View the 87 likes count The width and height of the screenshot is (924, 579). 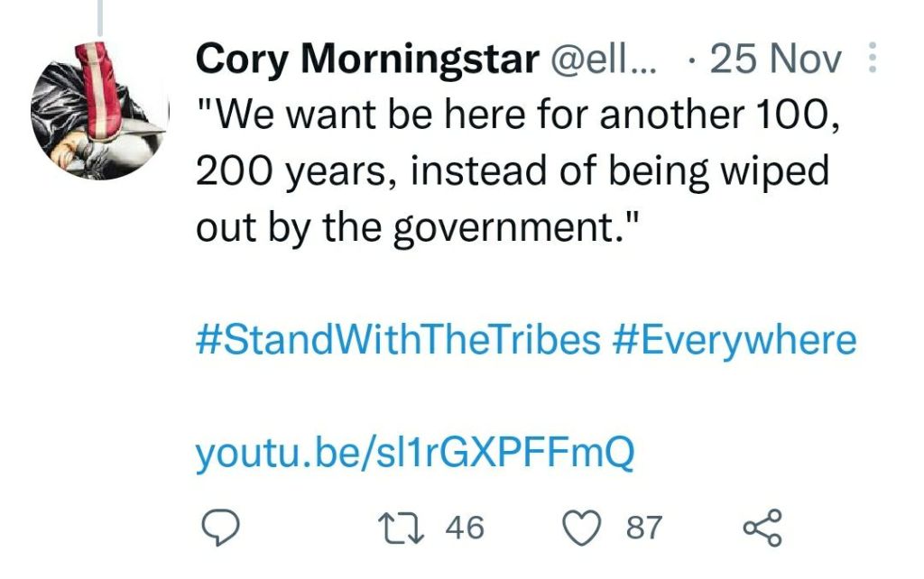coord(644,528)
